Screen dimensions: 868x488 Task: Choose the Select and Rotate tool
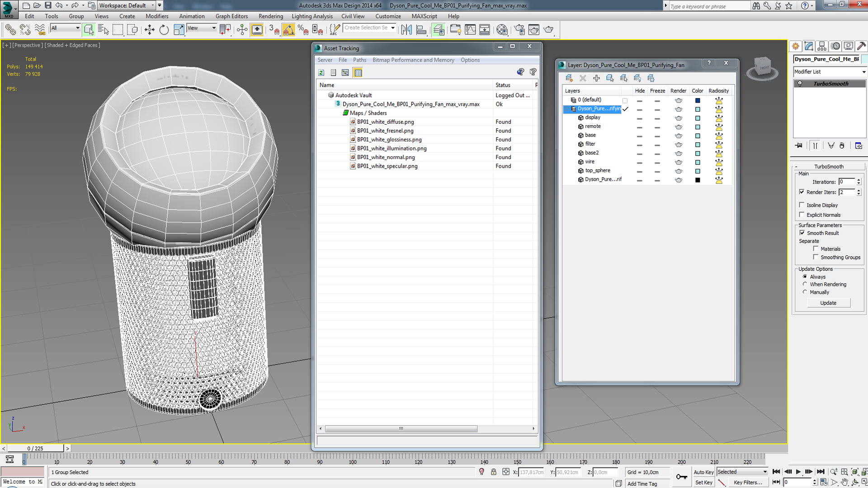(164, 30)
